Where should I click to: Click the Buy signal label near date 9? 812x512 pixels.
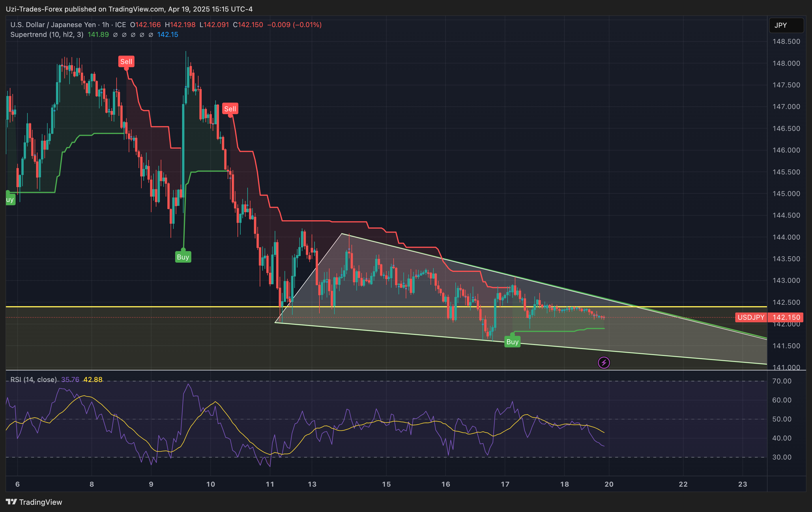tap(183, 257)
